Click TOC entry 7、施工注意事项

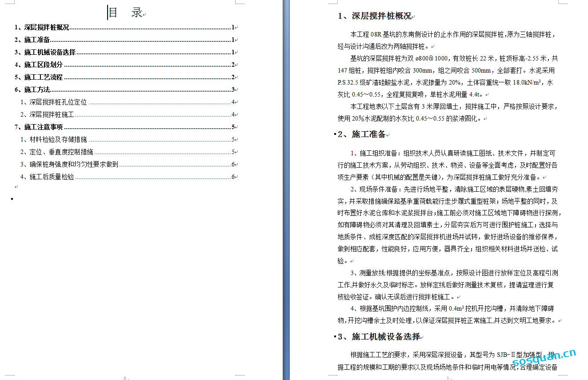tap(39, 127)
